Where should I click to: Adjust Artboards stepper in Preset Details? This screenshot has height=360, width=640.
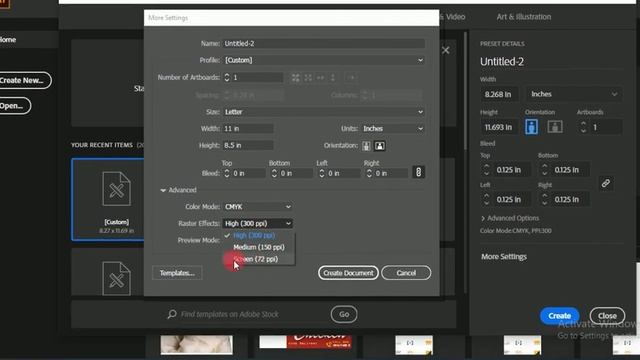pos(583,127)
